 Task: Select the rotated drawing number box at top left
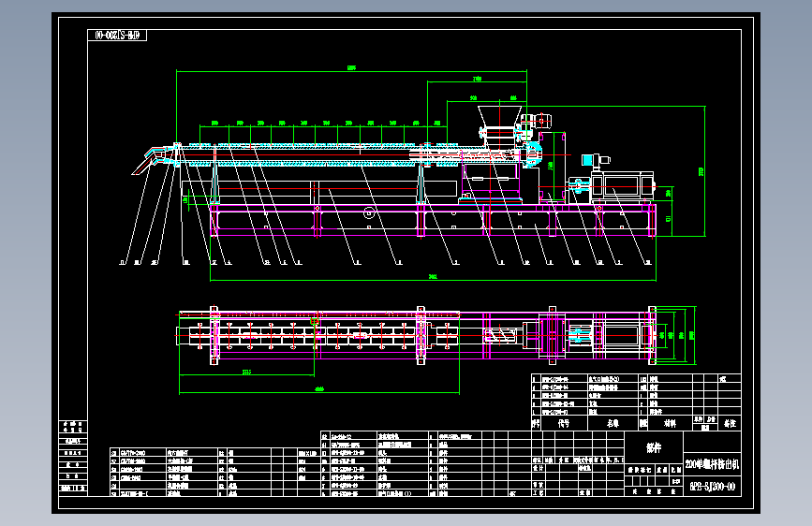[117, 36]
